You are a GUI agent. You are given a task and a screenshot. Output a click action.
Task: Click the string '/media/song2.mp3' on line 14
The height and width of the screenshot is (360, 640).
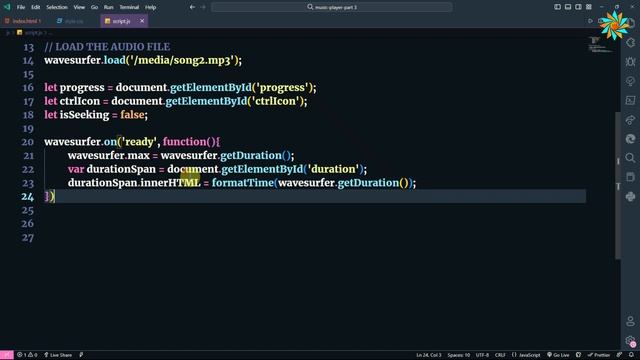point(182,60)
